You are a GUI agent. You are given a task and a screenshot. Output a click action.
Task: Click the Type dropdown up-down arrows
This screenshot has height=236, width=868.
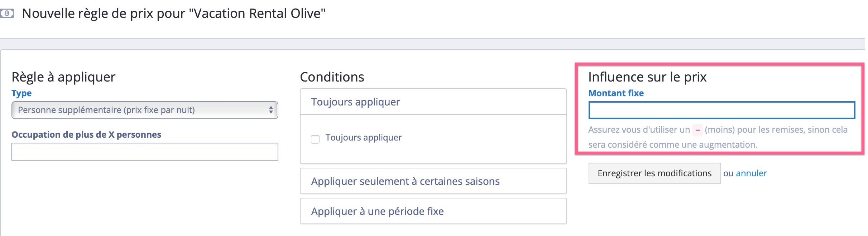(271, 110)
